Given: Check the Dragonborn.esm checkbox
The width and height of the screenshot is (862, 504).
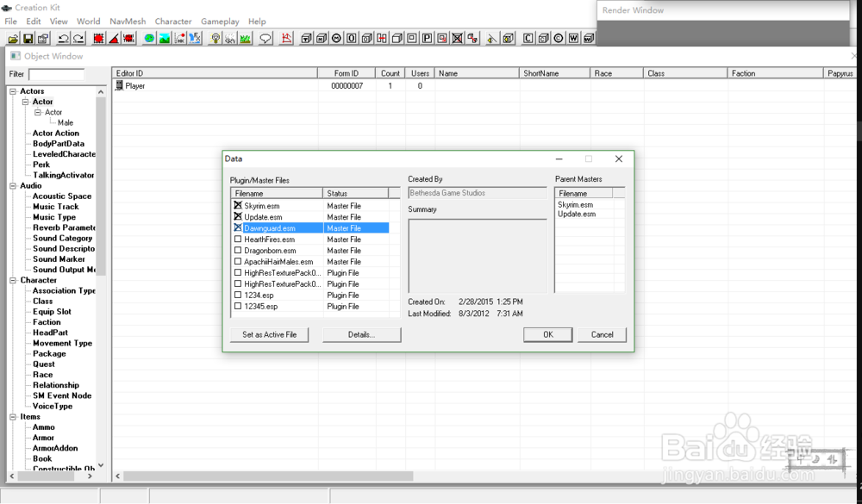Looking at the screenshot, I should pyautogui.click(x=238, y=250).
